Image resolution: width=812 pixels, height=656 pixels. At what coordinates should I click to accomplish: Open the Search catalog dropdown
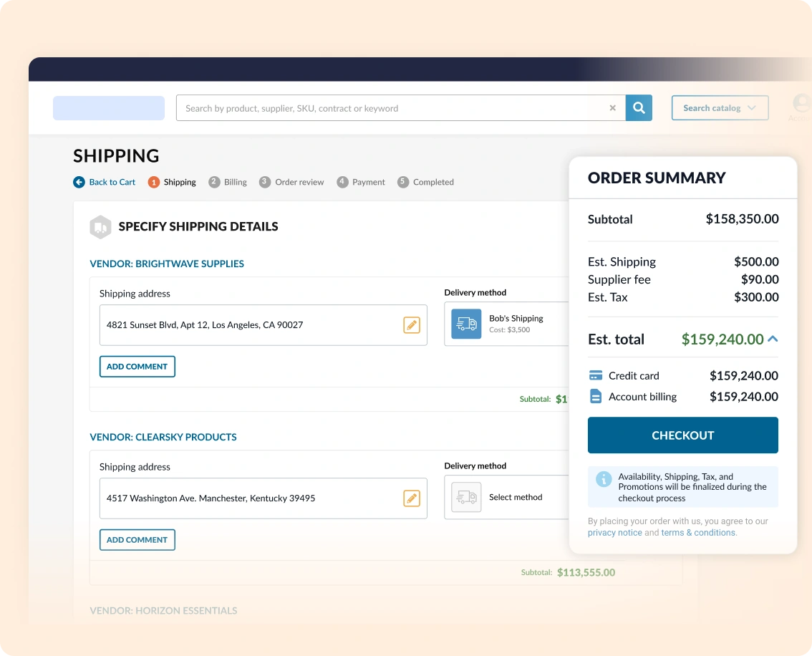[720, 107]
